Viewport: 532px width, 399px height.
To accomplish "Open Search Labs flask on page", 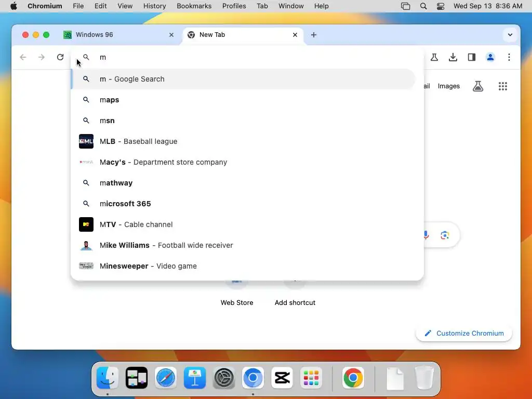I will point(478,86).
